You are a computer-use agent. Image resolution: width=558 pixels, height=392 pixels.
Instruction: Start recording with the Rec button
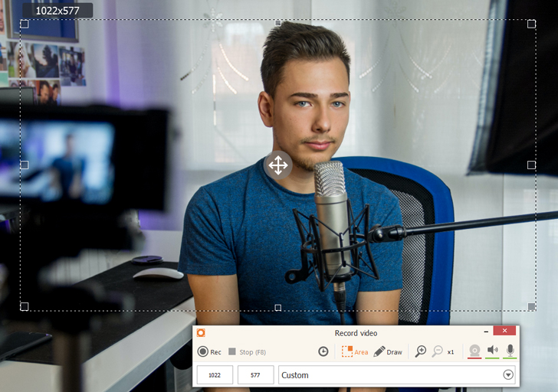click(209, 351)
